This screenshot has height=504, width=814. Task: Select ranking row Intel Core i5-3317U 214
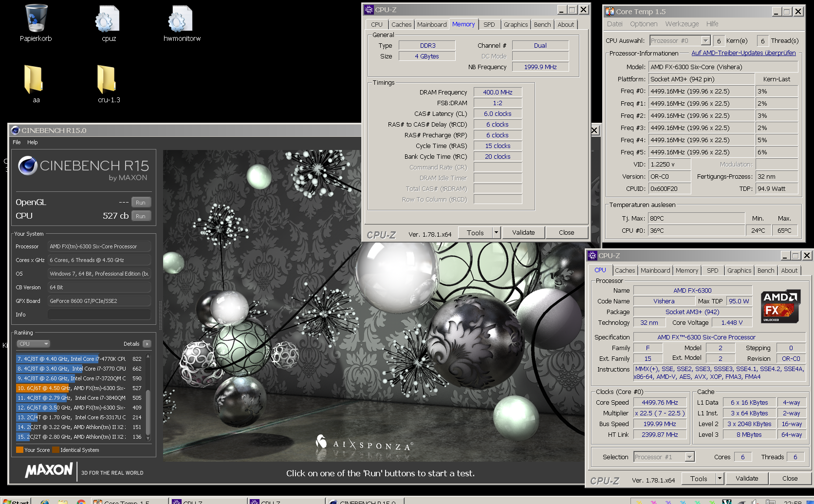(79, 417)
